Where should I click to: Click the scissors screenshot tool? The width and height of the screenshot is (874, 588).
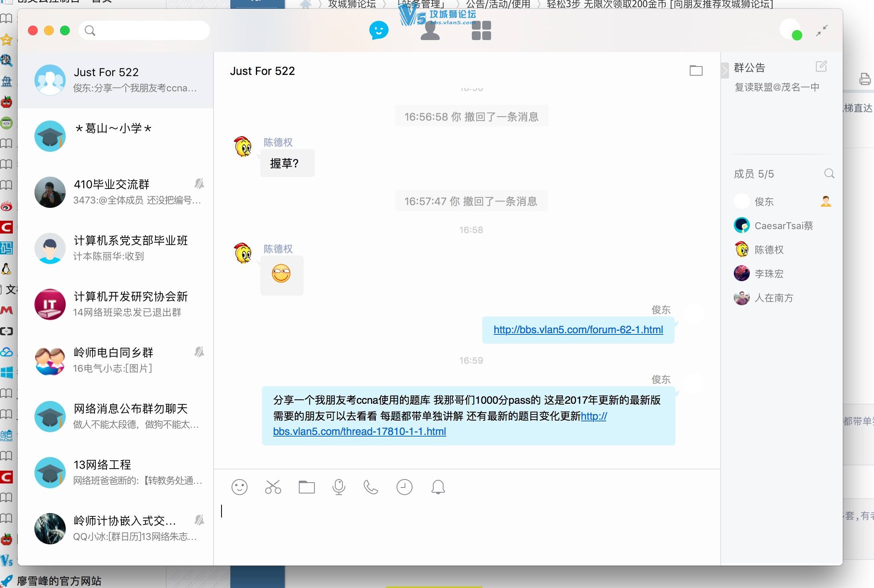pyautogui.click(x=273, y=487)
